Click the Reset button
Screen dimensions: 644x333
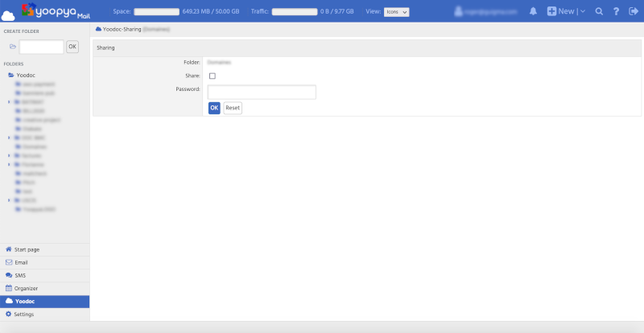point(233,108)
